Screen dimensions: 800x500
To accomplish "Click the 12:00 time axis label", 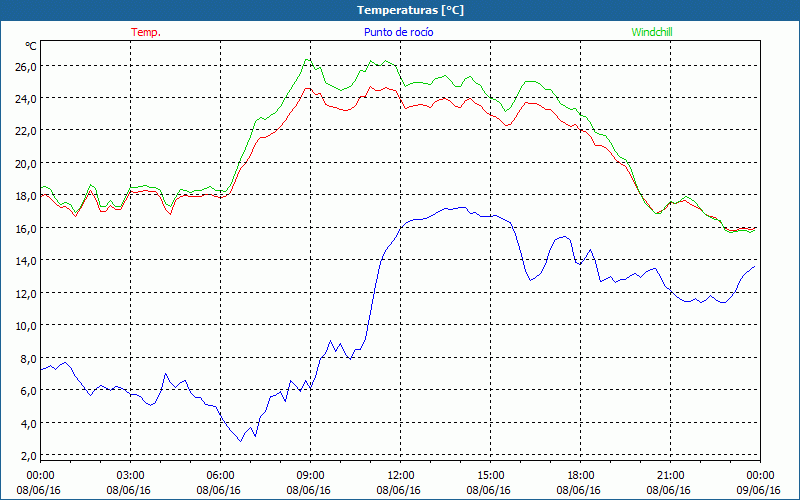I will tap(401, 475).
